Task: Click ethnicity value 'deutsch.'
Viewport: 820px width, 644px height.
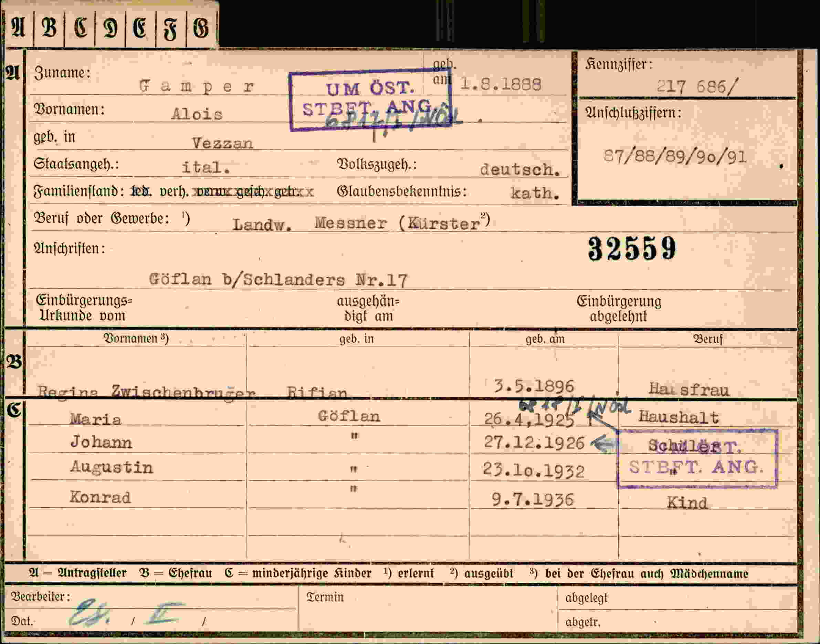Action: click(x=520, y=169)
